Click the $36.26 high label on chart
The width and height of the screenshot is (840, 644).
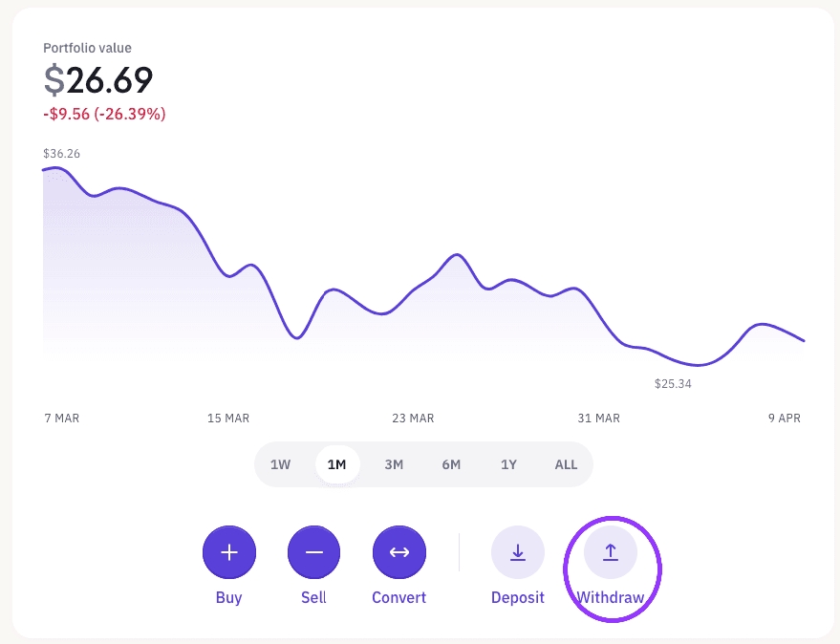62,153
